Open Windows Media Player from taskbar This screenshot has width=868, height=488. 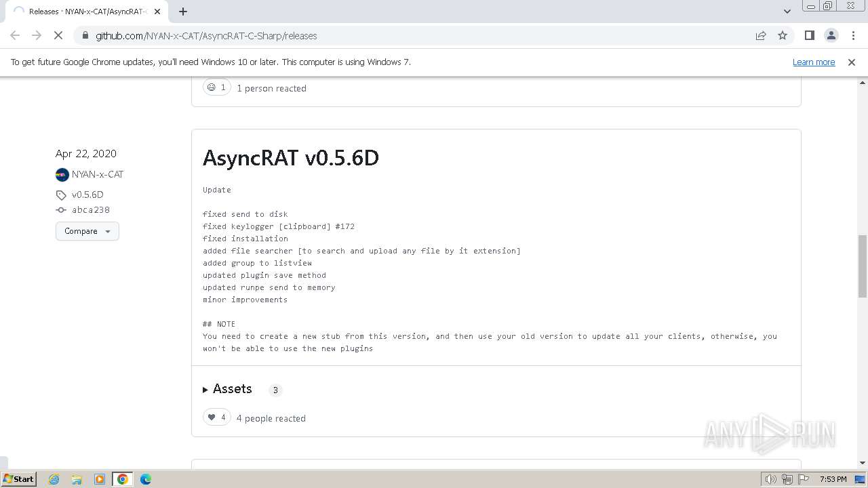(100, 479)
